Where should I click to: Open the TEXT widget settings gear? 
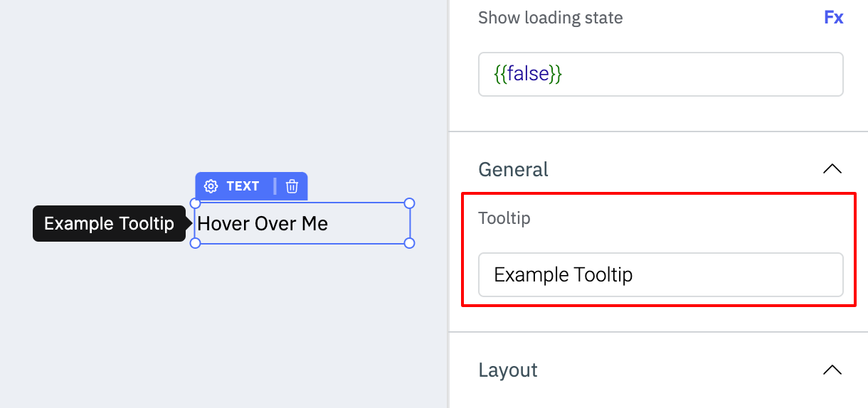[211, 186]
